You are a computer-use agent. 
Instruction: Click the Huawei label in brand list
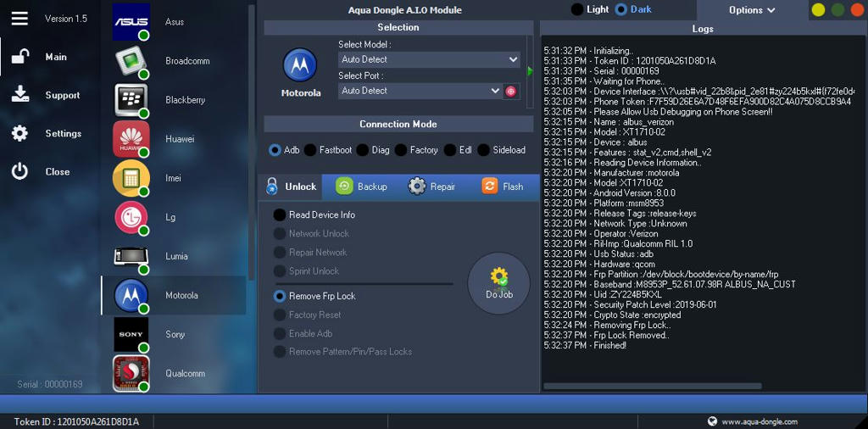180,140
